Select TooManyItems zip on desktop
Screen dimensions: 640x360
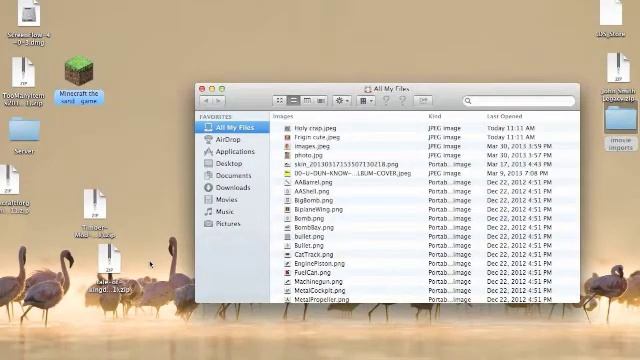(23, 72)
